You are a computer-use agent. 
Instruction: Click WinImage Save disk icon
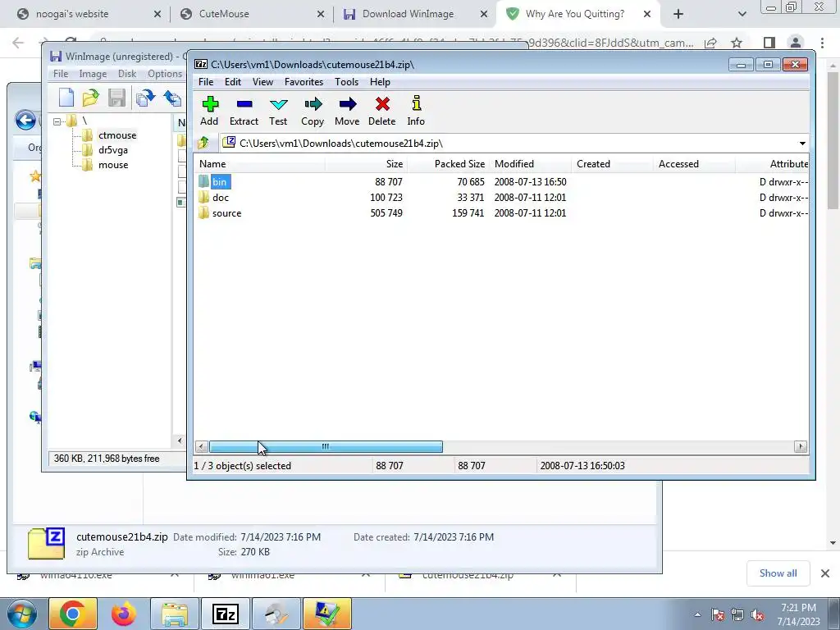pos(116,98)
